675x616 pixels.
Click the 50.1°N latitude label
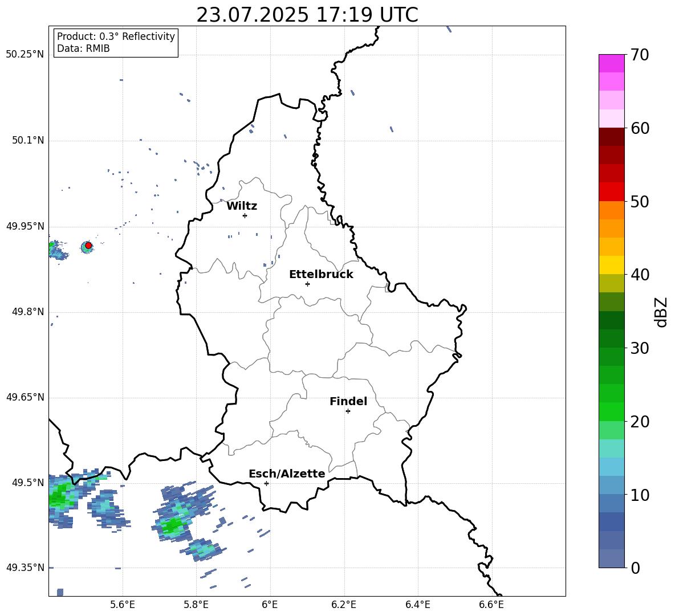pyautogui.click(x=27, y=140)
